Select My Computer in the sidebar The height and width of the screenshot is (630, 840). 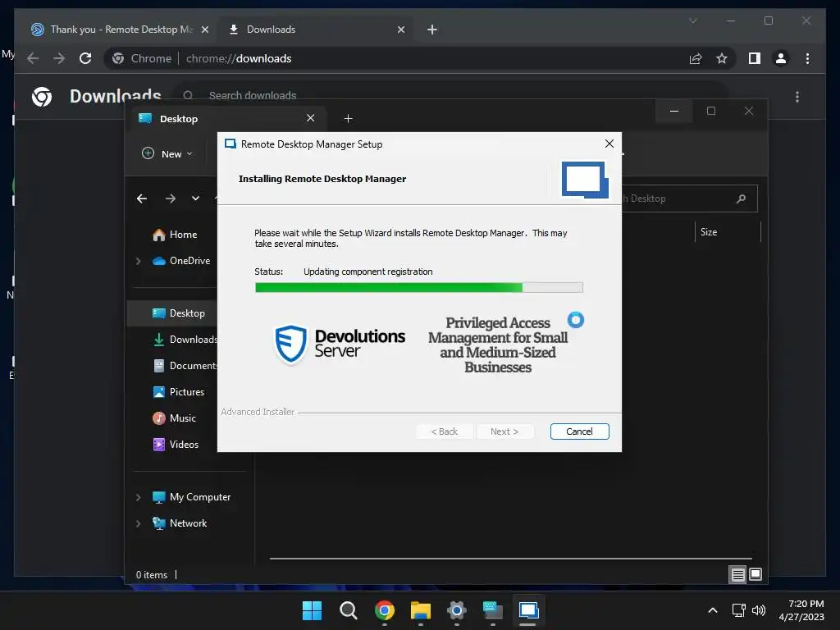(x=191, y=497)
